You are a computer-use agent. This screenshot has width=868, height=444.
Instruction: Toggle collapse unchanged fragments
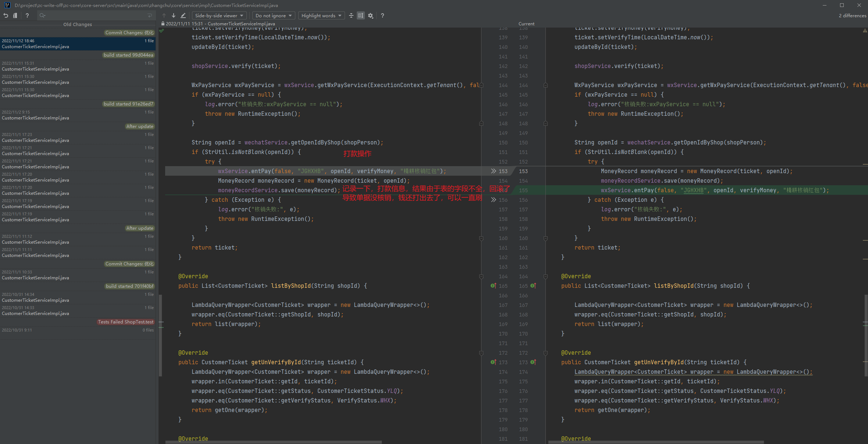pos(351,15)
